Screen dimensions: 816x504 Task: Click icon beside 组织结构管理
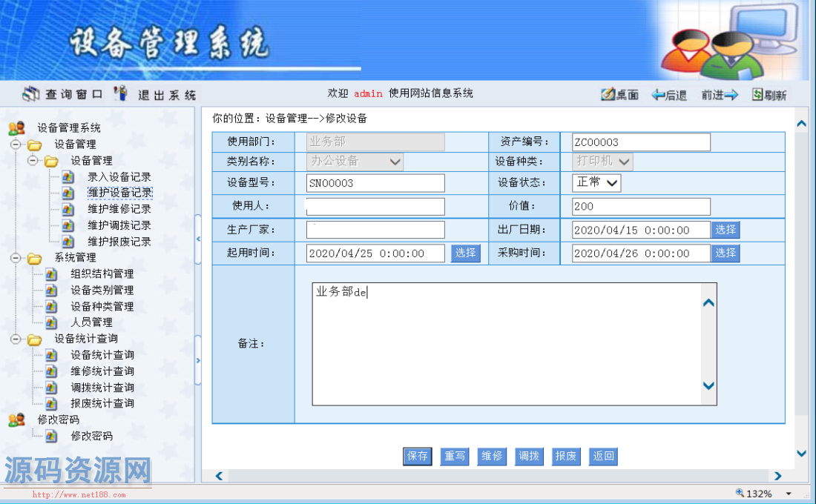[x=51, y=273]
